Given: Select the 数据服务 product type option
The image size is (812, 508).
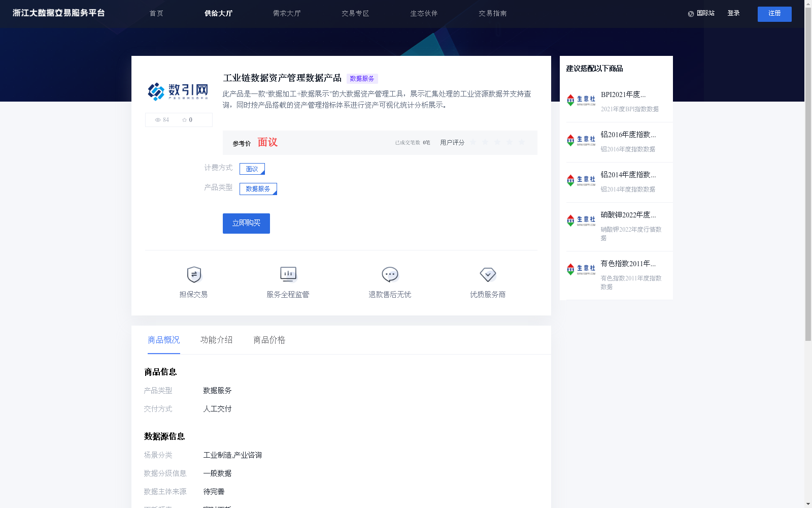Looking at the screenshot, I should [258, 189].
